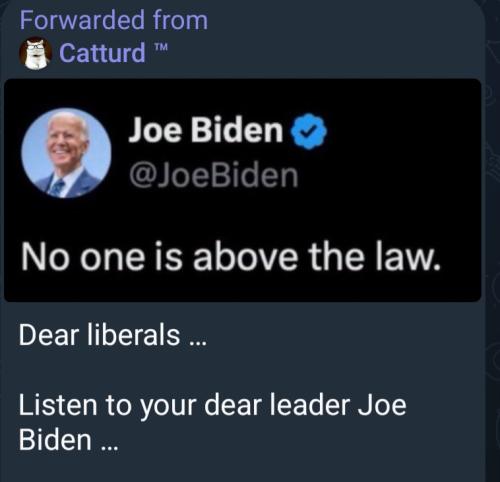Tap the "No one is above the law." text
500x482 pixels.
(231, 256)
